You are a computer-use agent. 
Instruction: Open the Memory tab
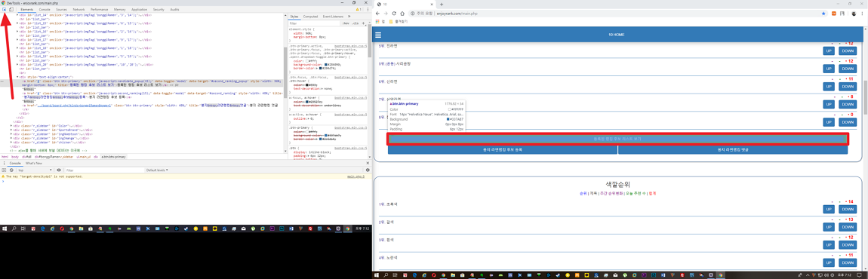click(x=119, y=9)
